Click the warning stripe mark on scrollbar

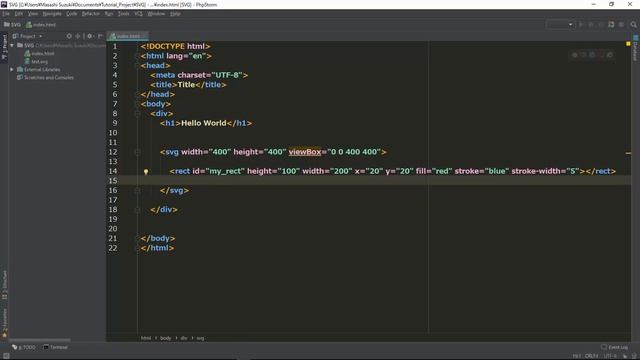(x=628, y=153)
